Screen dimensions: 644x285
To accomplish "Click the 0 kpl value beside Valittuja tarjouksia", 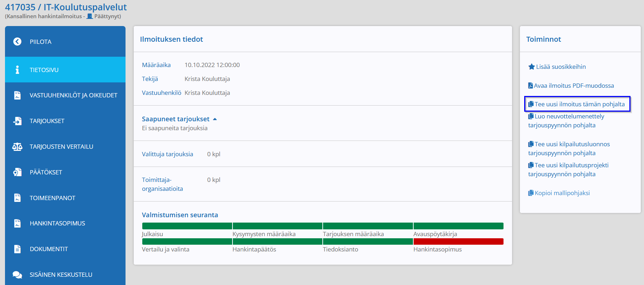I will coord(214,154).
